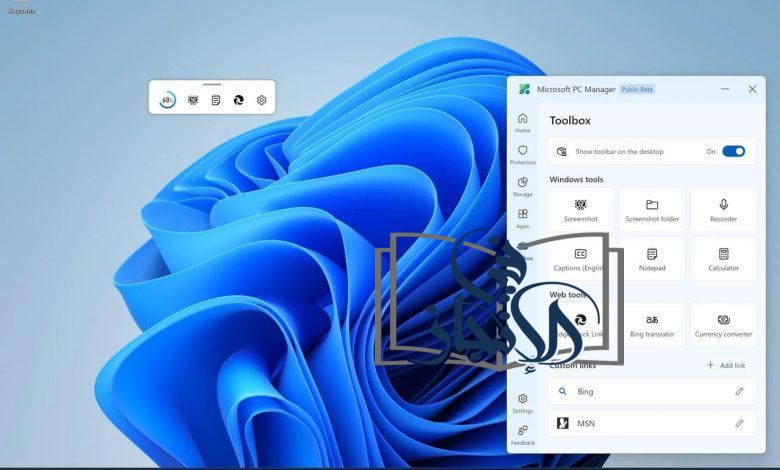Image resolution: width=780 pixels, height=470 pixels.
Task: Click the 48% memory boost circle on desktop toolbar
Action: 167,100
